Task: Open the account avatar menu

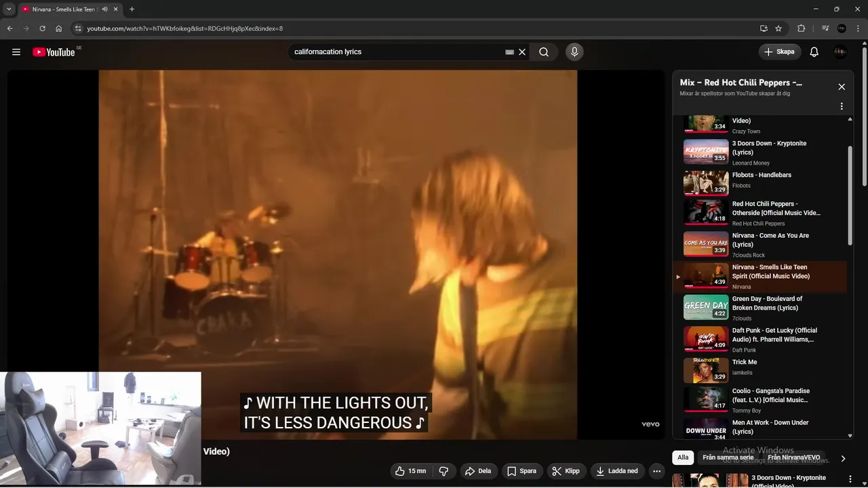Action: click(x=840, y=52)
